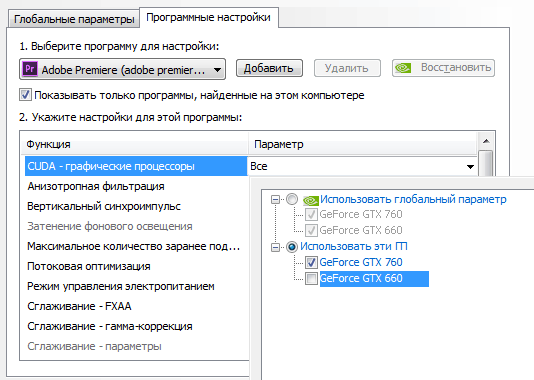The height and width of the screenshot is (380, 534).
Task: Collapse Использовать эти ГП tree node
Action: [x=276, y=247]
